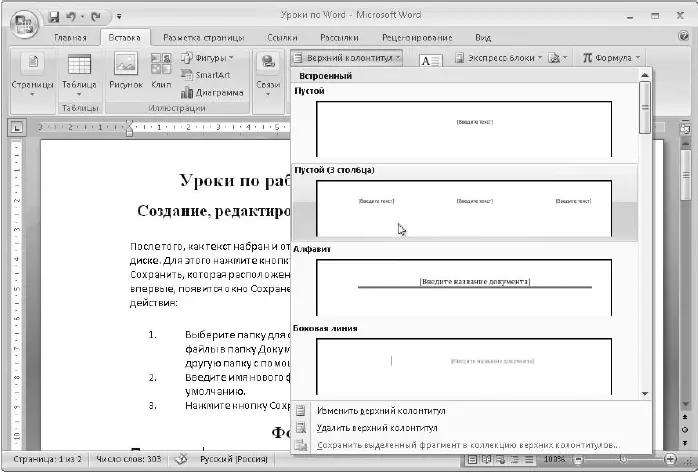
Task: Choose the Пустой header thumbnail
Action: (464, 129)
